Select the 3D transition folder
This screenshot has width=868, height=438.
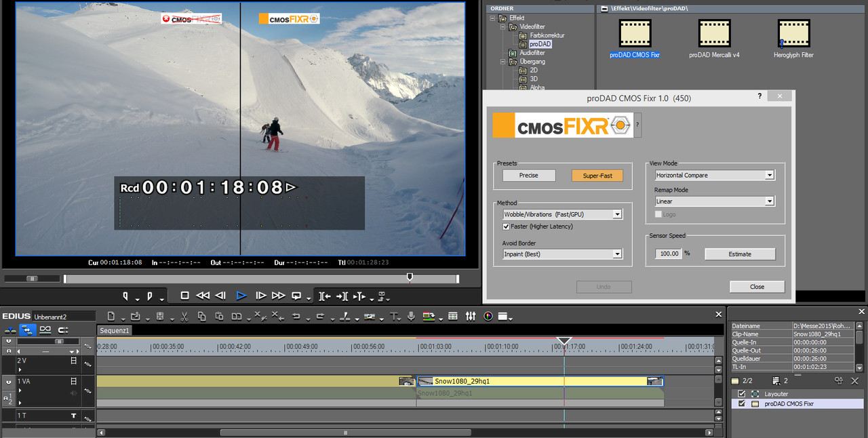click(x=533, y=79)
